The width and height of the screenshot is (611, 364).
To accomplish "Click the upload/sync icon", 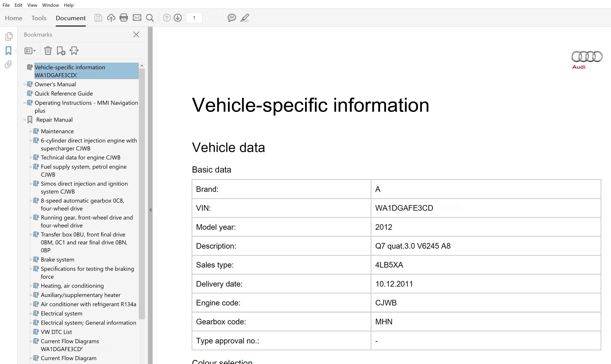I will coord(111,18).
